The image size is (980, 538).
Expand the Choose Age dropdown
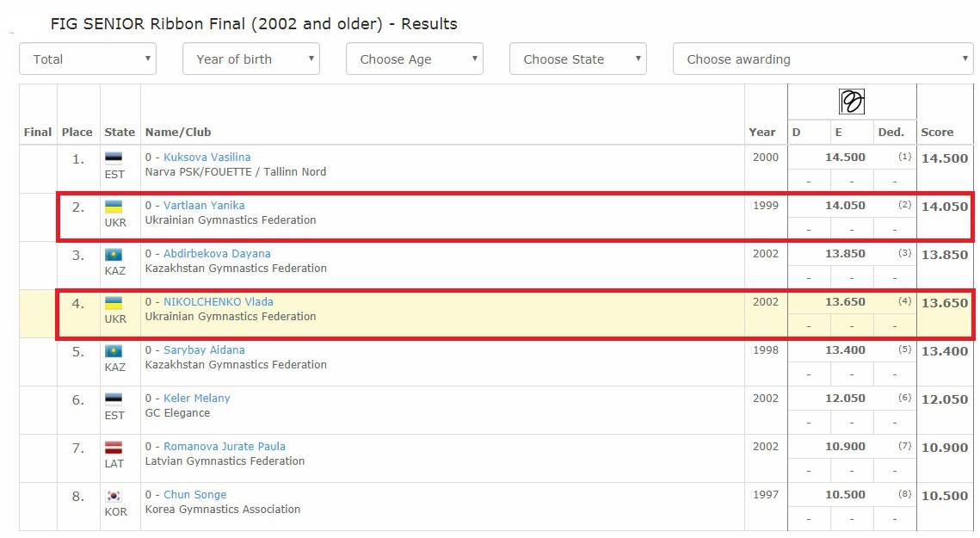415,59
